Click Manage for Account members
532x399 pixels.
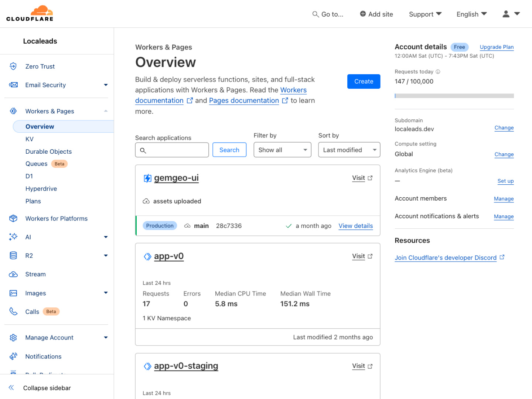504,199
